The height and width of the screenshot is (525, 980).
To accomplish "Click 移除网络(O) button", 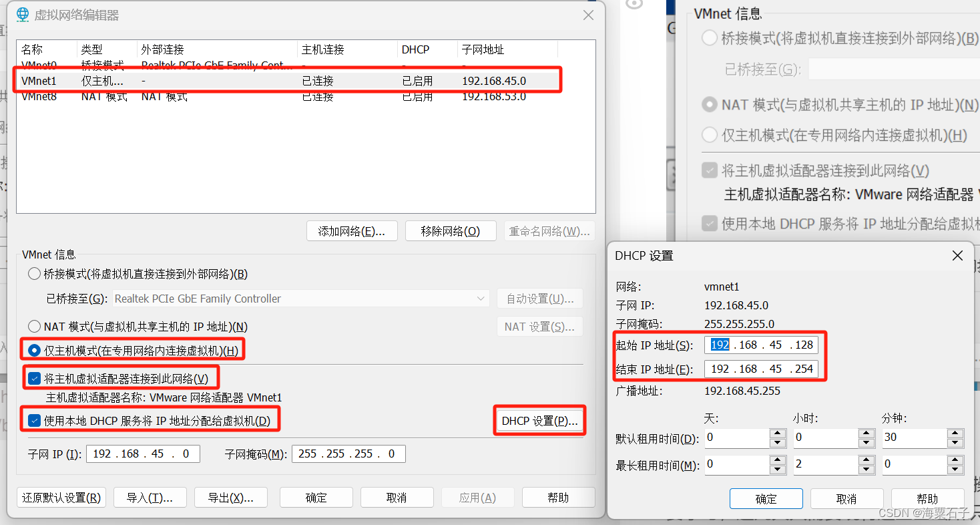I will (451, 231).
